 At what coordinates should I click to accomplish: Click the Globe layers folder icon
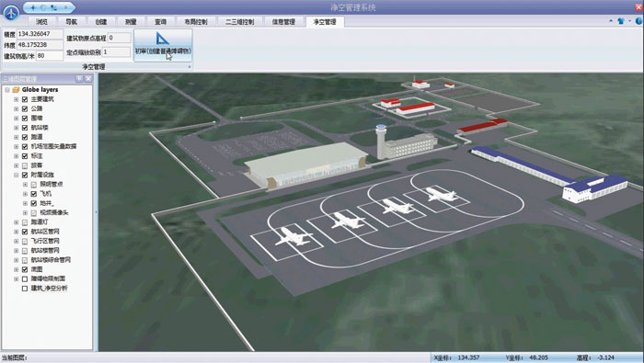(16, 89)
